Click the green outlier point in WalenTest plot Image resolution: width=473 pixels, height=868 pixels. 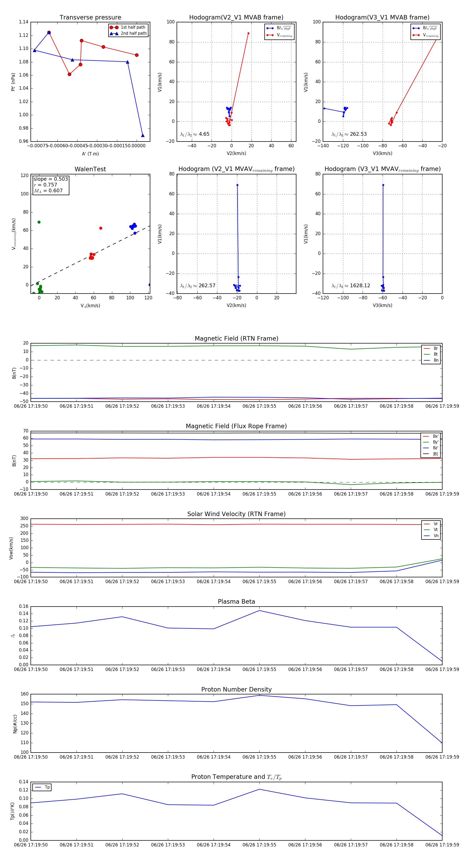click(x=39, y=222)
